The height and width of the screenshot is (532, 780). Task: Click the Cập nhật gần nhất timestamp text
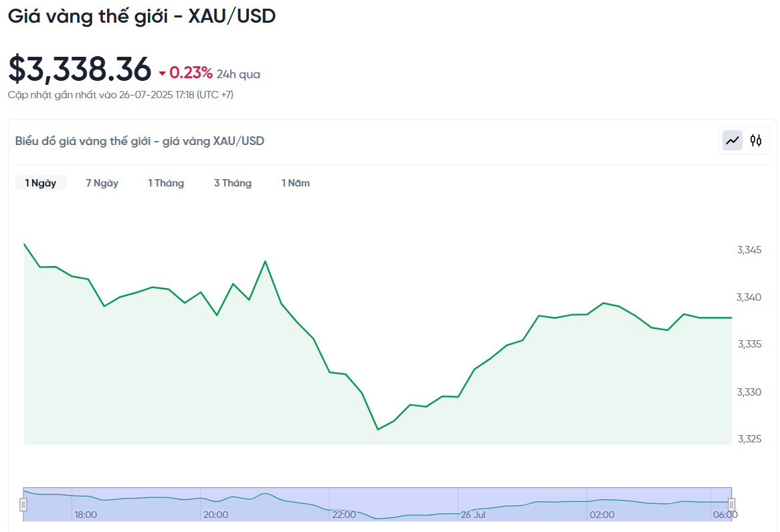(120, 94)
